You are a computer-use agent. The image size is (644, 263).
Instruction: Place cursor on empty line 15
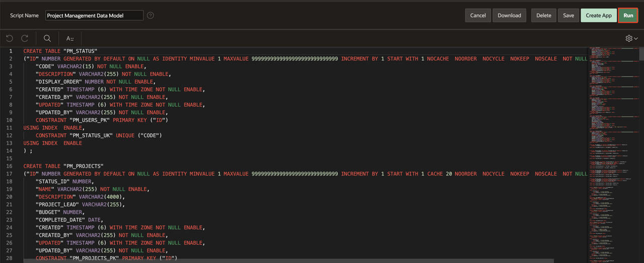click(151, 158)
